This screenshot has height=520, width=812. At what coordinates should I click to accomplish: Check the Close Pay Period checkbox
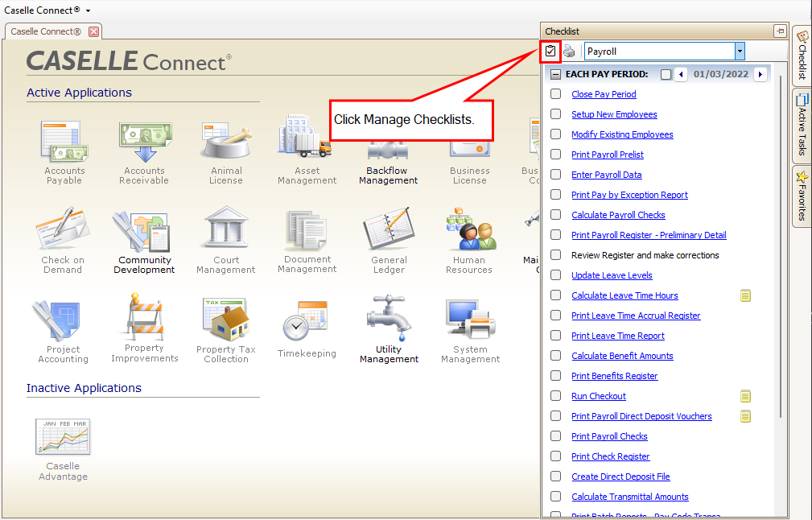555,93
